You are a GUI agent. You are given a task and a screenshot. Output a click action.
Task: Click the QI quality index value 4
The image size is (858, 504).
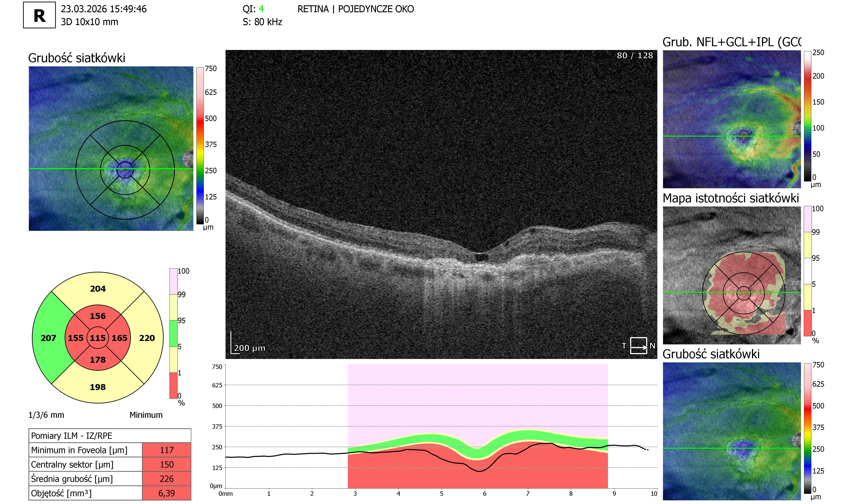(261, 9)
